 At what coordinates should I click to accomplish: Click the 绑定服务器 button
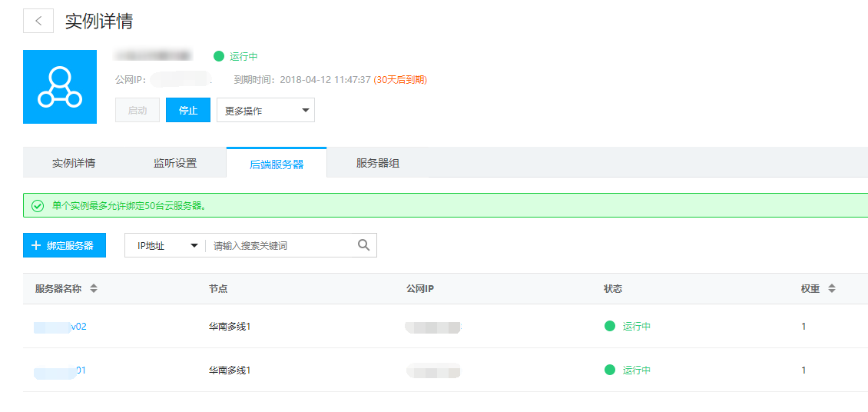[65, 245]
